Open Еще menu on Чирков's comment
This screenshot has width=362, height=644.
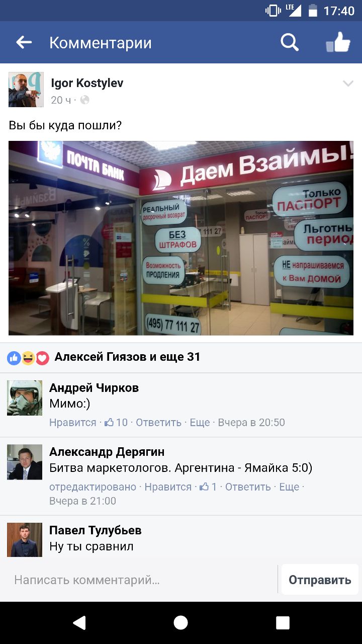200,423
